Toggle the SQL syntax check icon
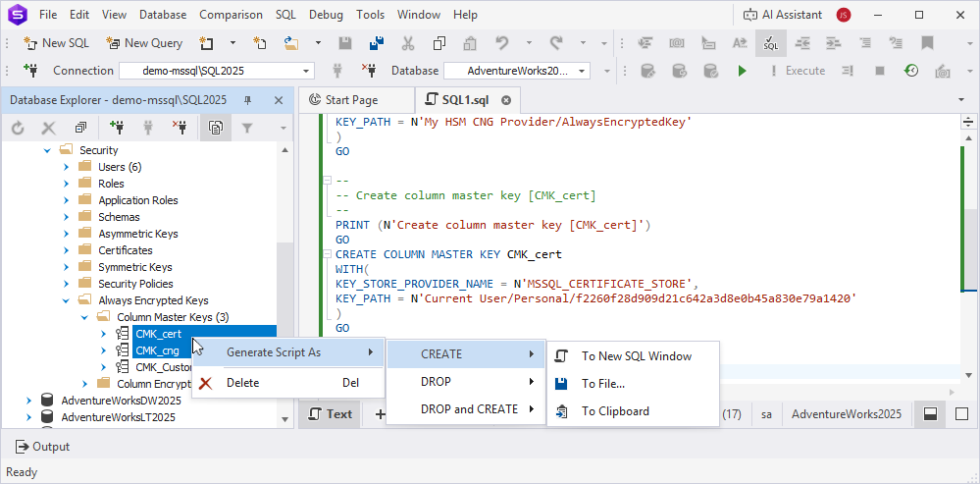980x484 pixels. [771, 43]
